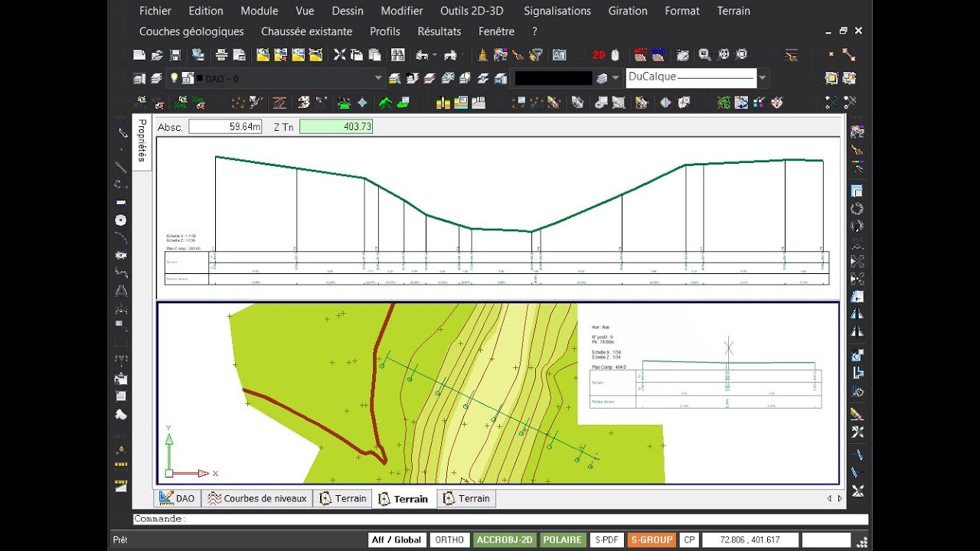
Task: Toggle S-PDF in status bar
Action: (606, 540)
